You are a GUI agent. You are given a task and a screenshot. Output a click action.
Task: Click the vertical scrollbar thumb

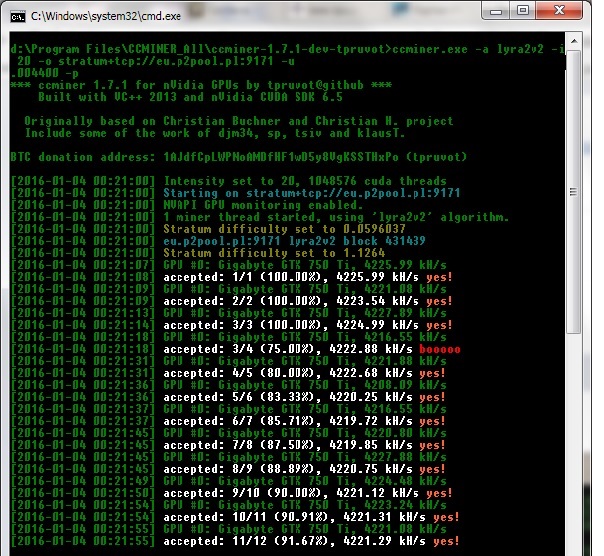[x=576, y=190]
